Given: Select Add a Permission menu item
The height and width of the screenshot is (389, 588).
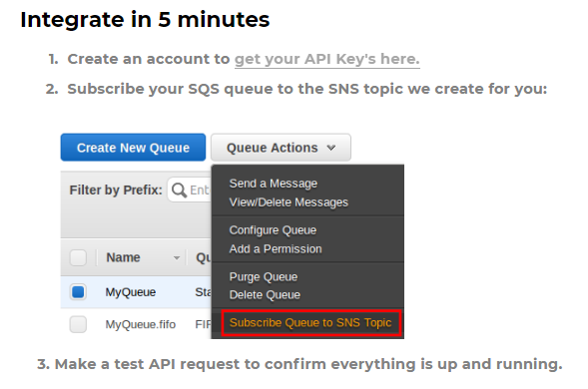Looking at the screenshot, I should point(276,248).
